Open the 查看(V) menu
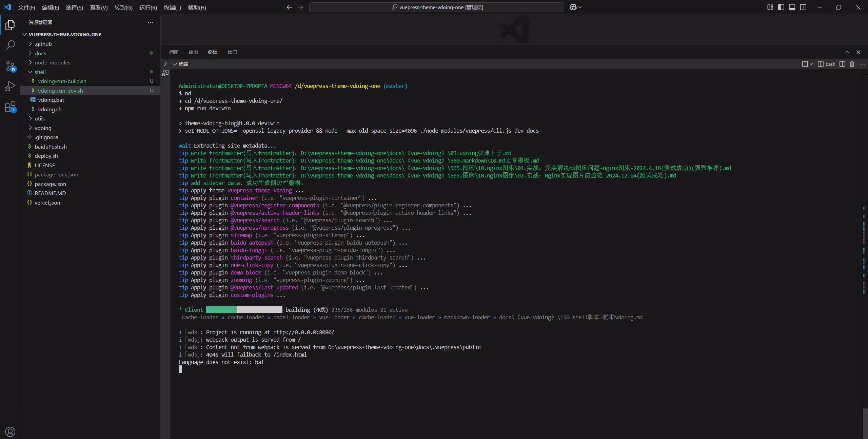The image size is (868, 439). 99,7
